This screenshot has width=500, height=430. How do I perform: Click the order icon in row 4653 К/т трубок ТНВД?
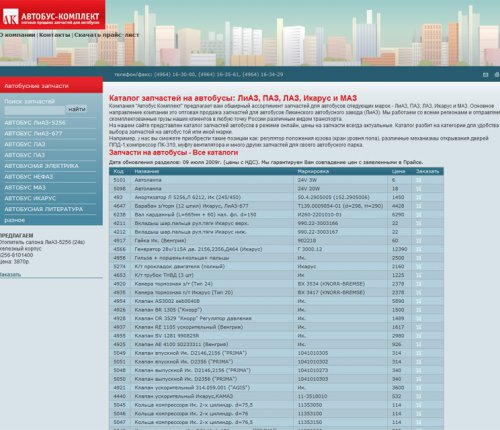[x=419, y=275]
